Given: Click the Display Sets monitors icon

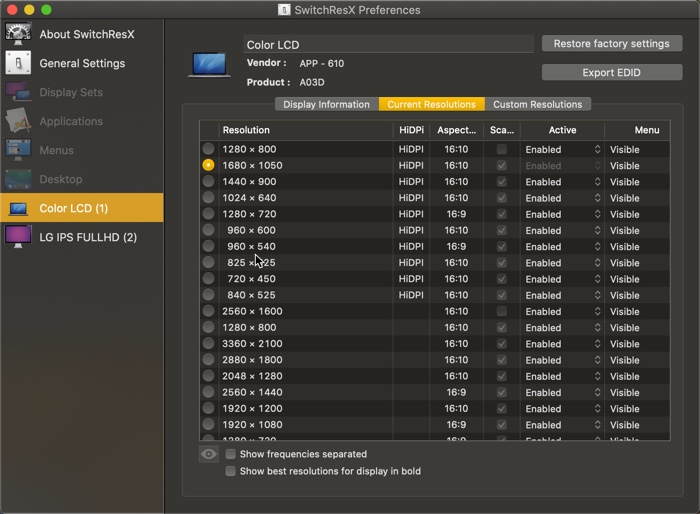Looking at the screenshot, I should click(x=18, y=92).
